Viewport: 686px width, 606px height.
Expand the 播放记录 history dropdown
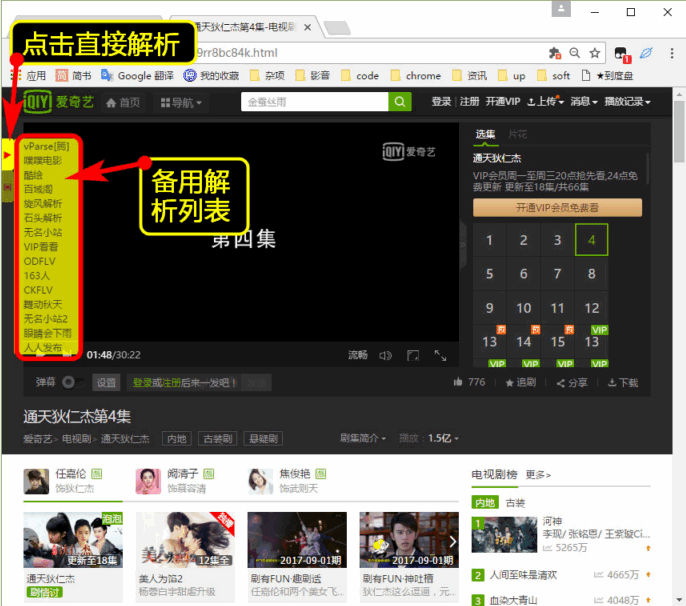pos(627,102)
